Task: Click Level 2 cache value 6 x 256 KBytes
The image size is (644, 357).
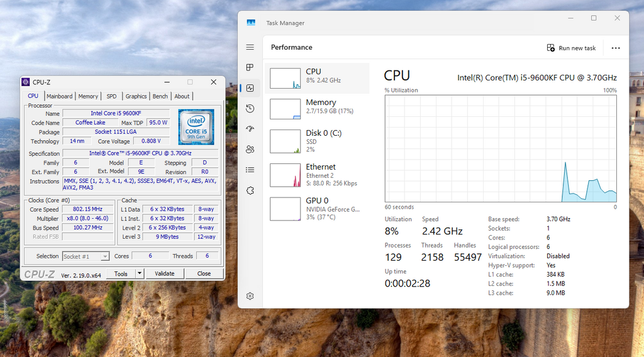Action: [167, 228]
